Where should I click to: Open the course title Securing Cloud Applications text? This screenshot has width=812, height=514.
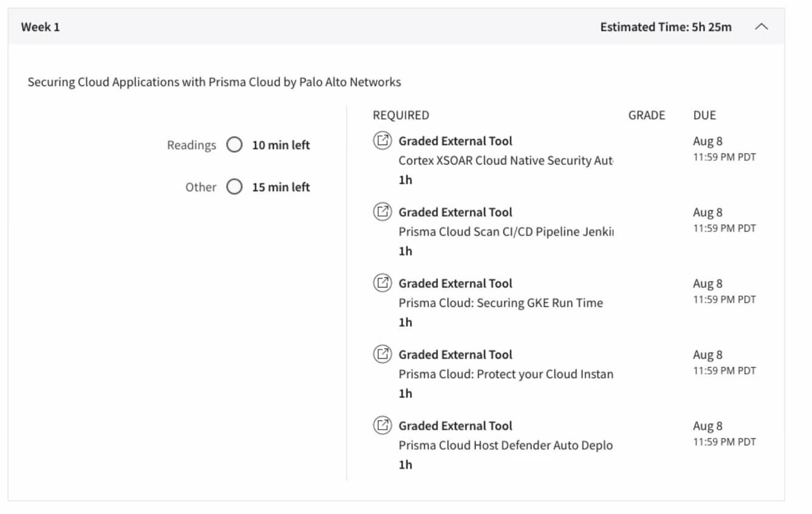[x=214, y=82]
